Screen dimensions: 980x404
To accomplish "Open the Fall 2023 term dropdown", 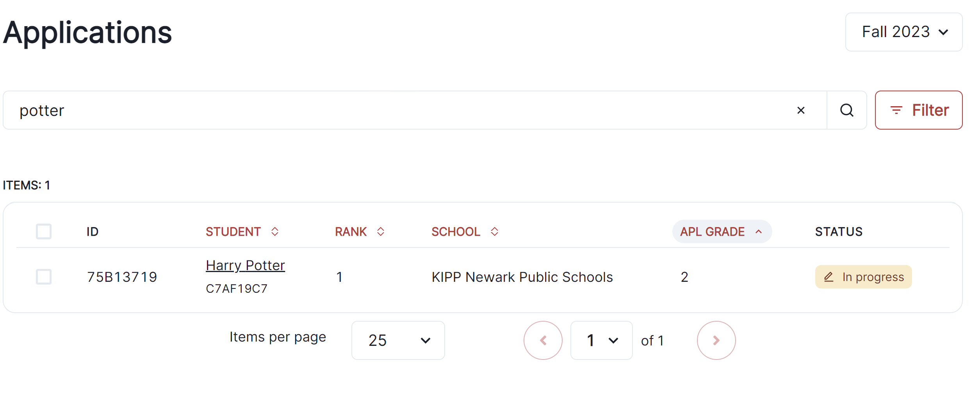I will tap(903, 32).
